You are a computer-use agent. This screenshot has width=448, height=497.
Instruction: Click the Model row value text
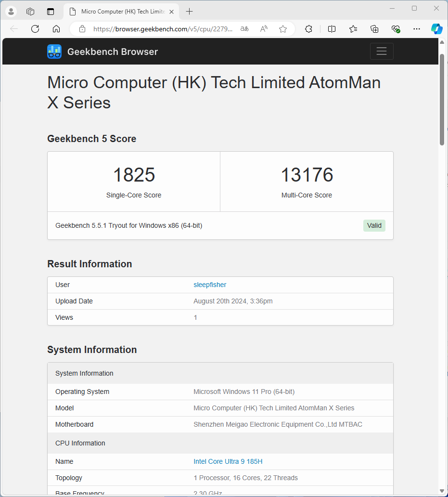[x=273, y=408]
